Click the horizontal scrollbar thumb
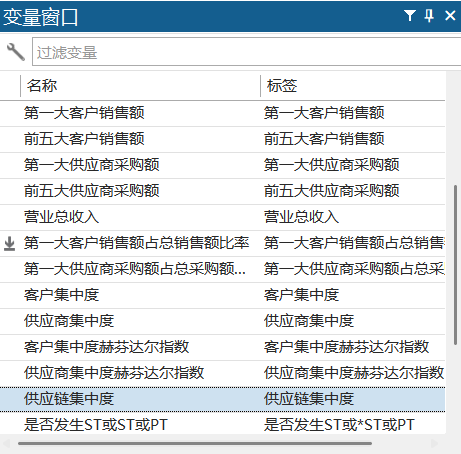Image resolution: width=461 pixels, height=454 pixels. pyautogui.click(x=195, y=444)
